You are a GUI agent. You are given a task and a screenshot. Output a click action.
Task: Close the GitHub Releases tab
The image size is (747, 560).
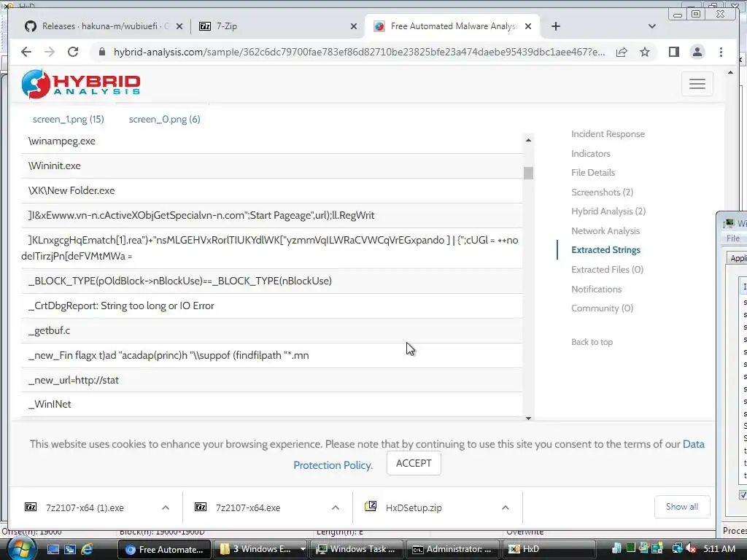[x=179, y=26]
